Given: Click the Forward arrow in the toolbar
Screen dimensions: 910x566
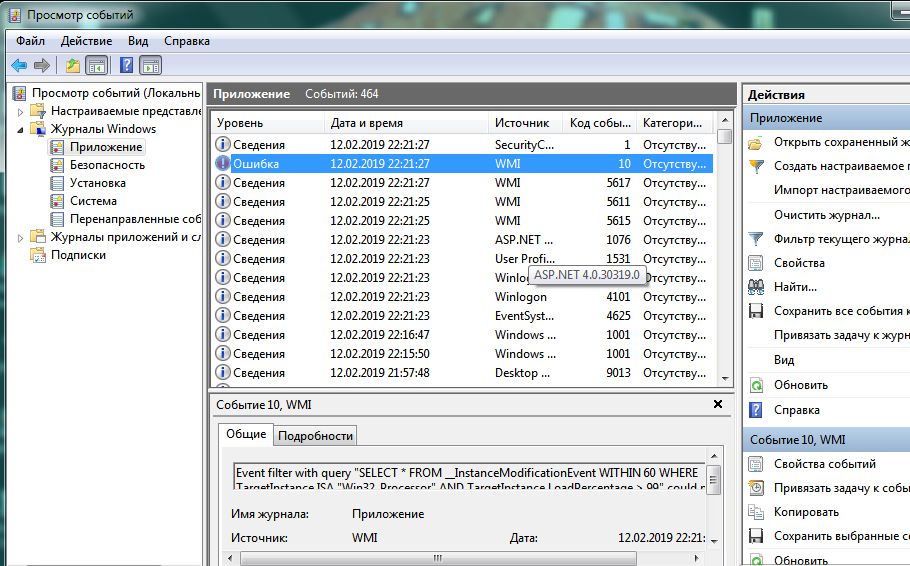Looking at the screenshot, I should click(x=42, y=66).
